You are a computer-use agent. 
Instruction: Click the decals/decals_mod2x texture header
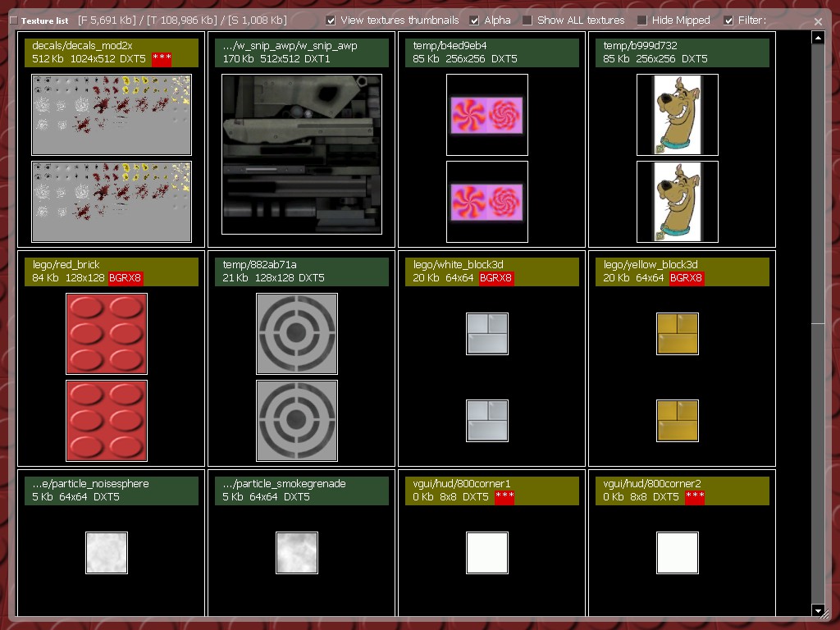pyautogui.click(x=112, y=52)
